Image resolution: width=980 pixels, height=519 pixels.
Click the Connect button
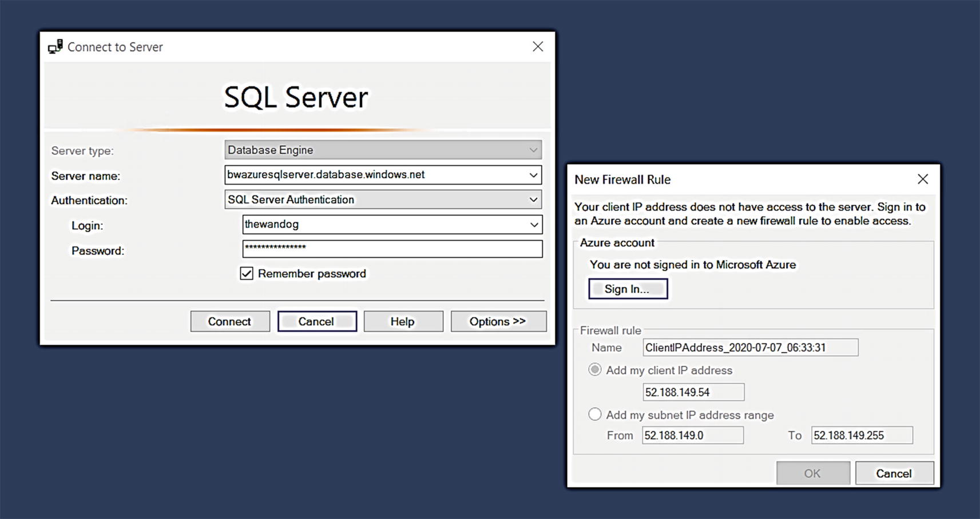pos(230,321)
